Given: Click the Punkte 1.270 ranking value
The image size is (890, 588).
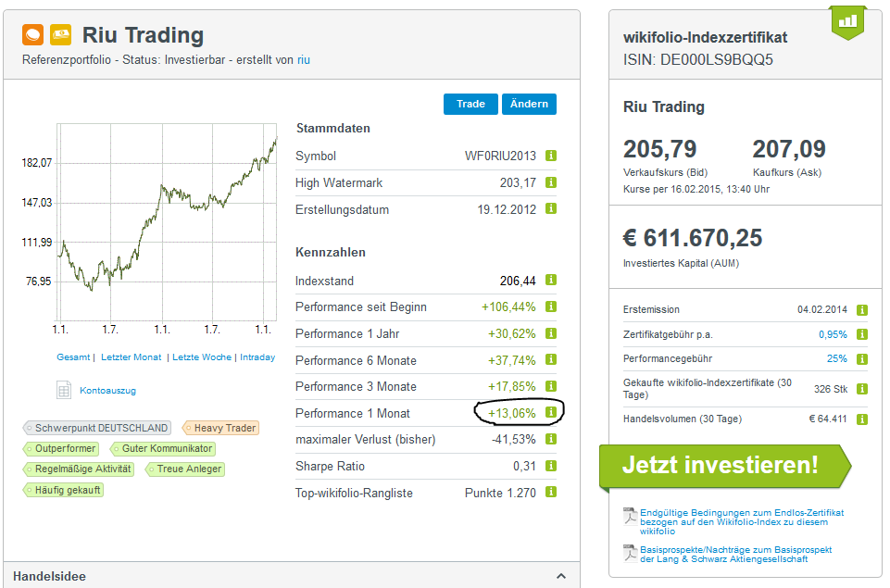Looking at the screenshot, I should tap(500, 493).
